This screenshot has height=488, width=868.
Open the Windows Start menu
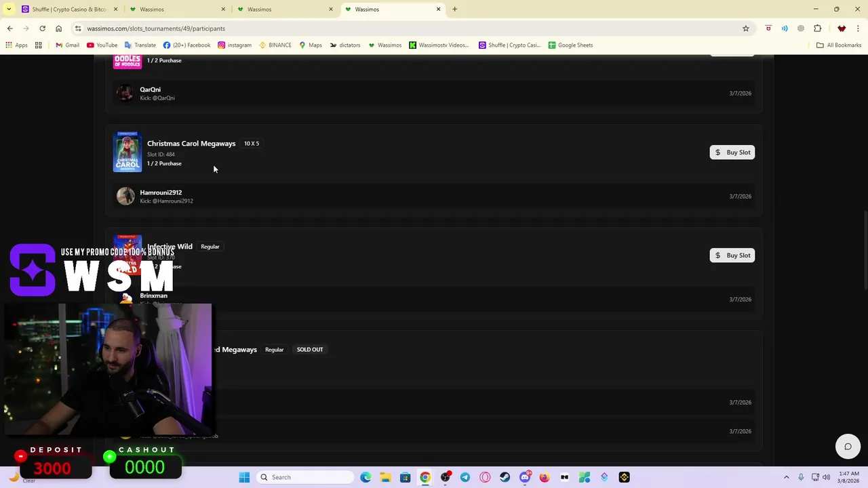pyautogui.click(x=245, y=477)
